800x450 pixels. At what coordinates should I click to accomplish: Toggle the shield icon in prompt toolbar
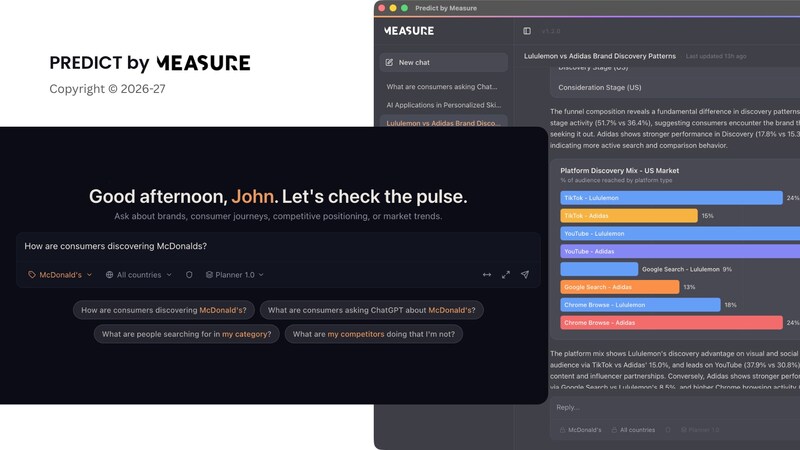(189, 274)
